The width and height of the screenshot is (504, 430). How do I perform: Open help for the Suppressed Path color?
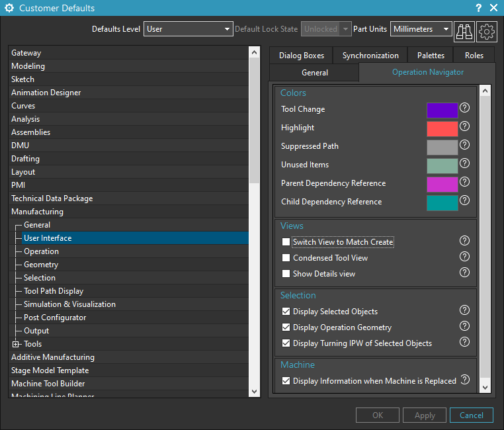(x=464, y=145)
